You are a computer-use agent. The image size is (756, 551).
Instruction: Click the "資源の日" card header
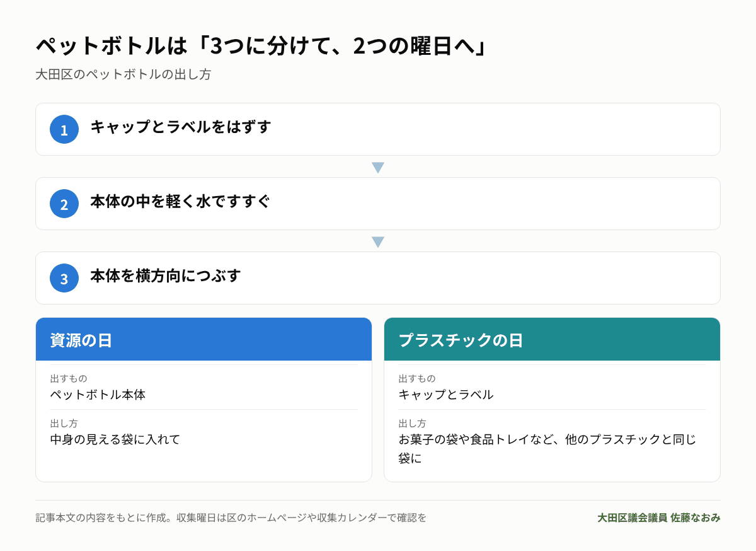[x=203, y=339]
